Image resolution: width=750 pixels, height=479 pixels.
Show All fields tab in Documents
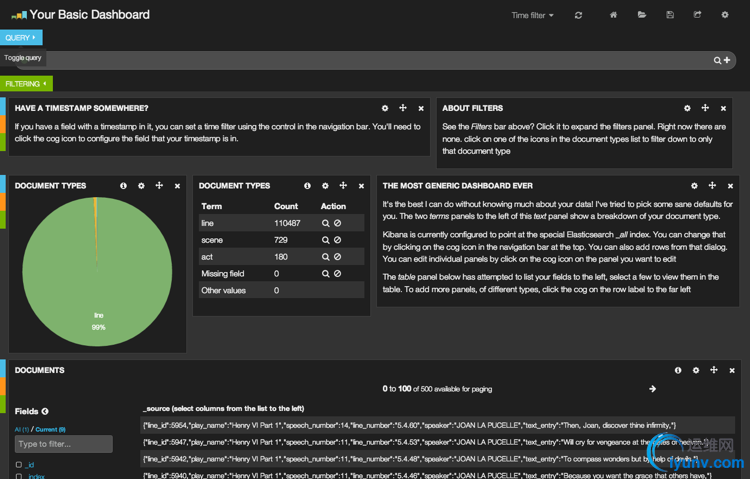(22, 429)
